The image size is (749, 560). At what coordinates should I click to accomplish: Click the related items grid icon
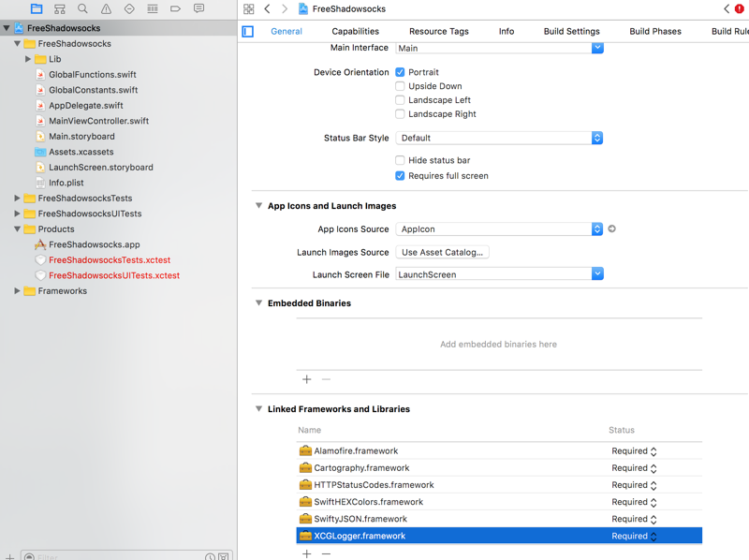tap(248, 8)
